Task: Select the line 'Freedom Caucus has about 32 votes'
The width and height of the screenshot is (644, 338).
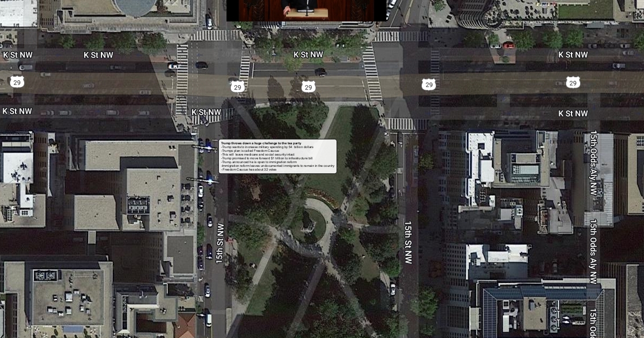Action: 248,170
